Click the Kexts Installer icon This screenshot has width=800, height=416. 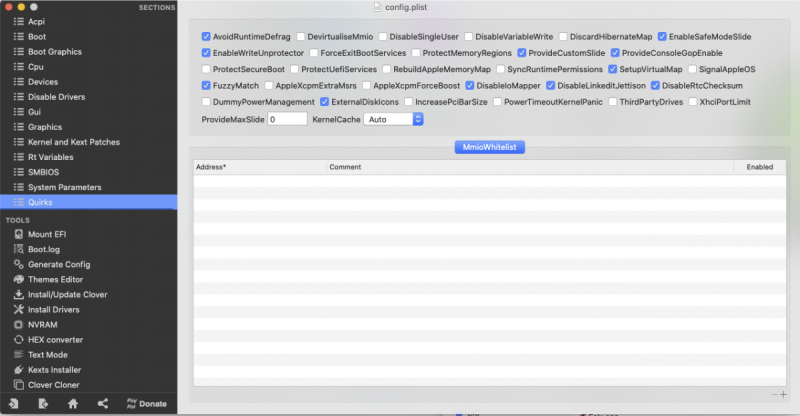(x=19, y=370)
